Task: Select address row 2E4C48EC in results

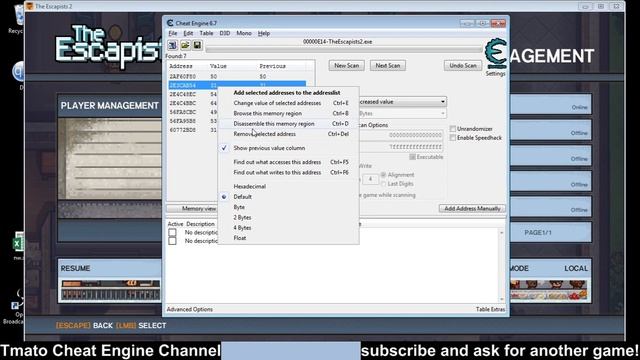Action: point(193,94)
